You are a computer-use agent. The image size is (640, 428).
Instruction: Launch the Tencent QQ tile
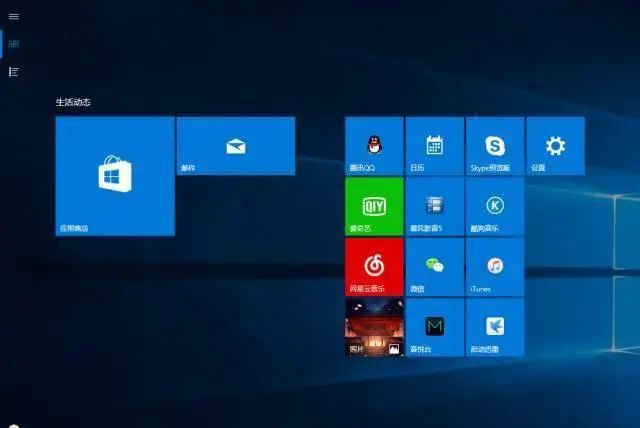pos(374,146)
